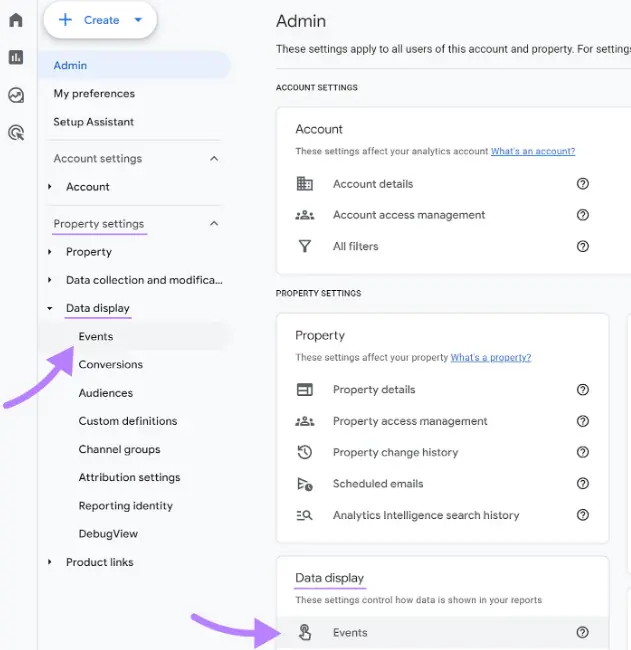This screenshot has height=650, width=631.
Task: Open Account access management row
Action: coord(409,215)
